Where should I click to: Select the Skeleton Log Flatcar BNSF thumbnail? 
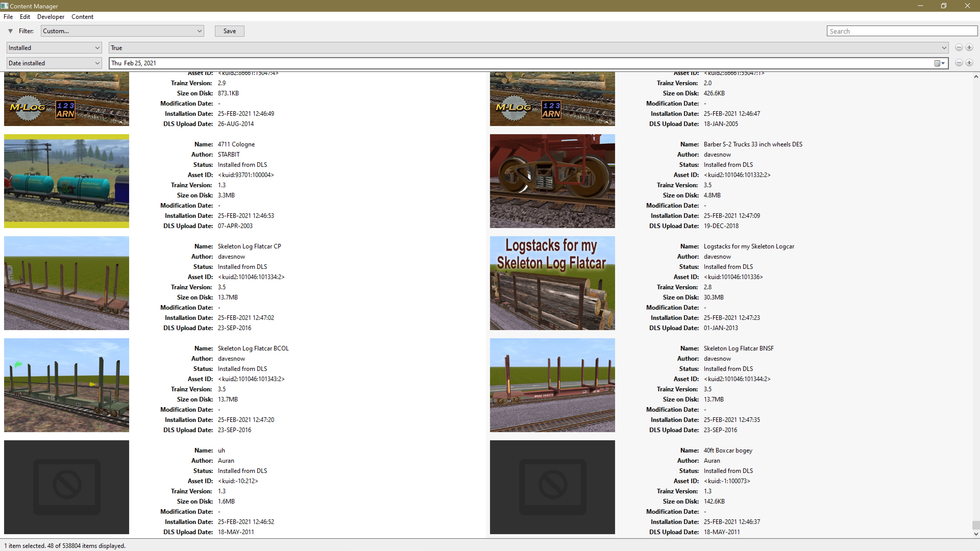tap(552, 385)
